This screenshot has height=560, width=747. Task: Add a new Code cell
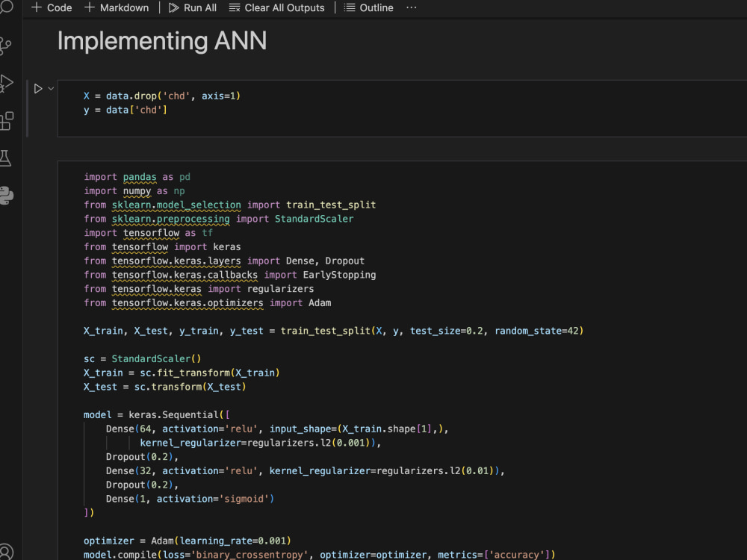tap(52, 7)
